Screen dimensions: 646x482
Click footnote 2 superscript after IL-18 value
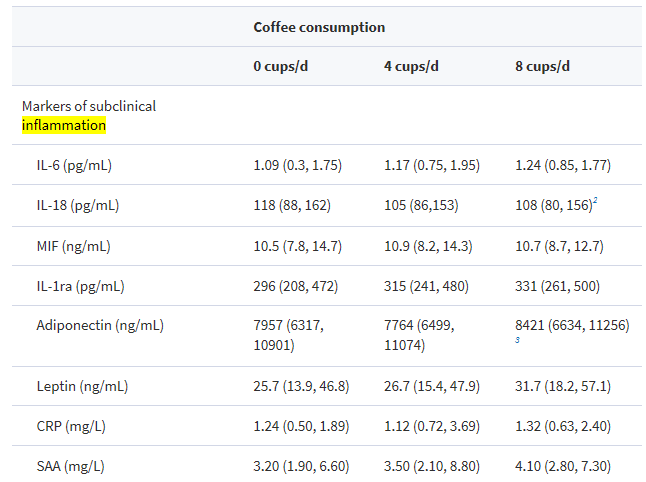595,201
